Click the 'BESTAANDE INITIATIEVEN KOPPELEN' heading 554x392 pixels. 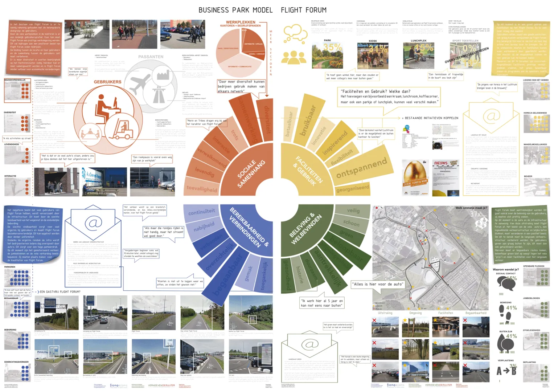pyautogui.click(x=431, y=118)
